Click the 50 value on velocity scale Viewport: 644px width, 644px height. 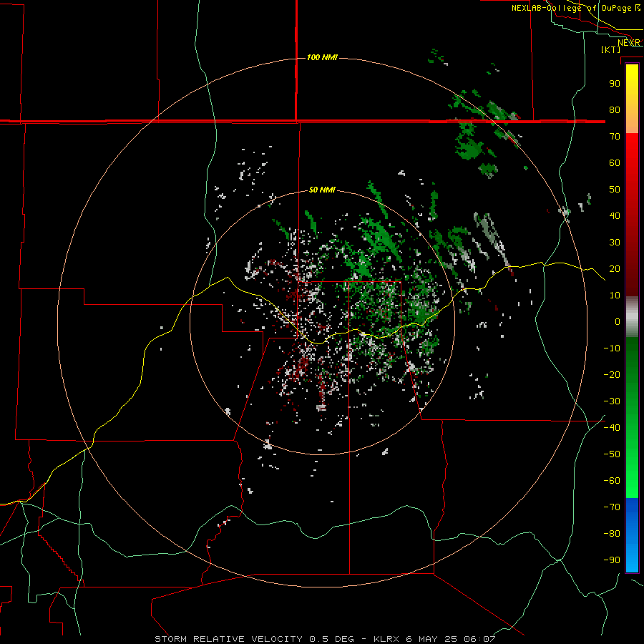615,190
